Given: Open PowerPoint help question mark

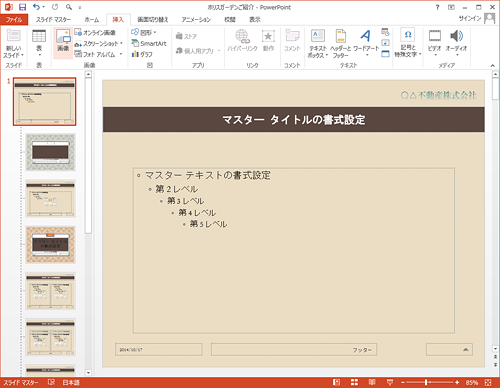Looking at the screenshot, I should (438, 7).
